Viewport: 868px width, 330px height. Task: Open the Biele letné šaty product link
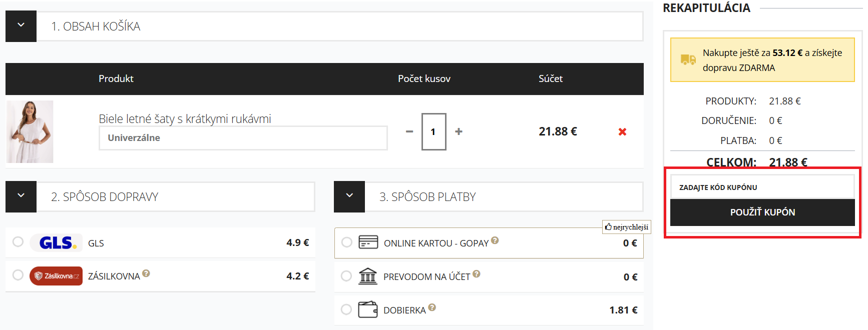click(x=185, y=119)
